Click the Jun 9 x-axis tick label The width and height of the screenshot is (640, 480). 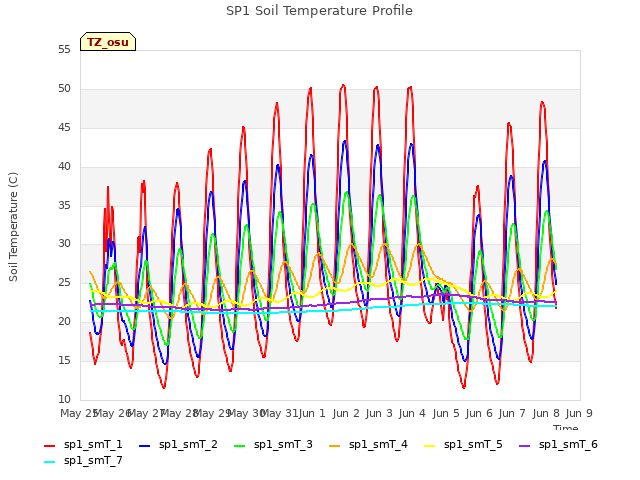[x=579, y=413]
